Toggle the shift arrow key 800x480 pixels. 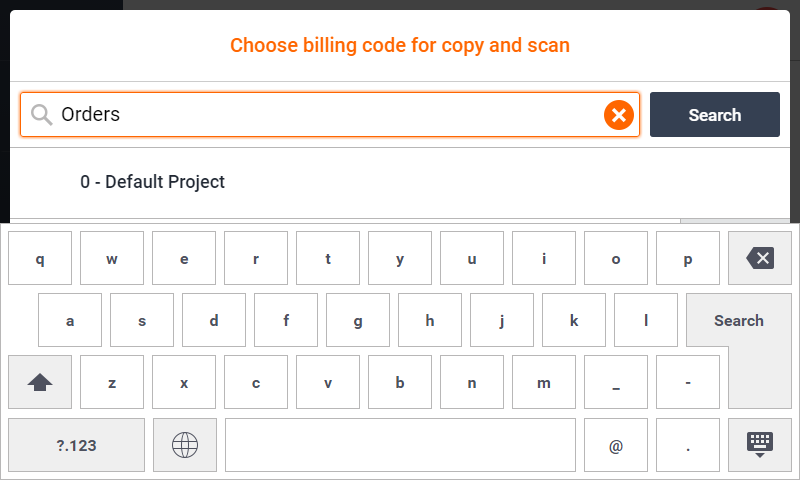40,382
